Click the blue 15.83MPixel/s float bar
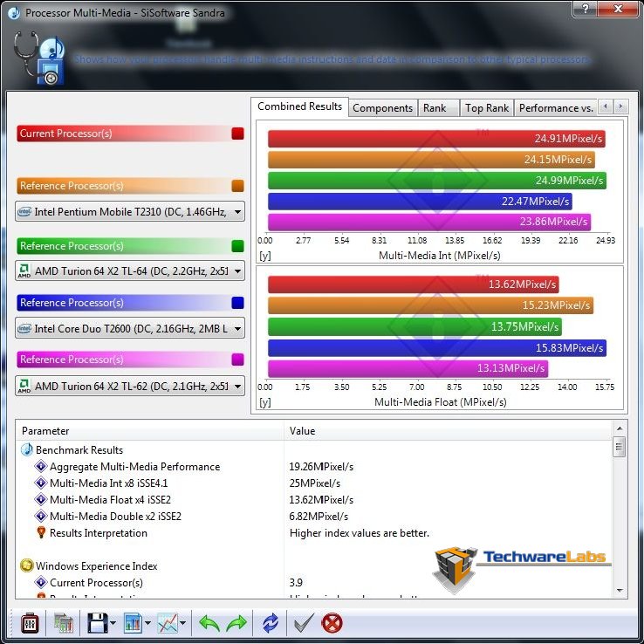This screenshot has width=644, height=644. [437, 348]
